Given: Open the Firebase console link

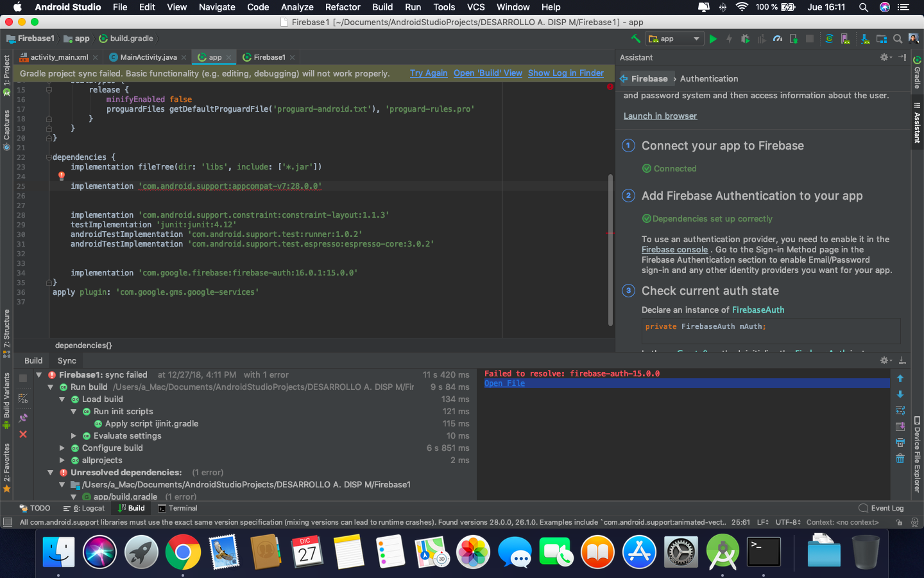Looking at the screenshot, I should pyautogui.click(x=674, y=249).
